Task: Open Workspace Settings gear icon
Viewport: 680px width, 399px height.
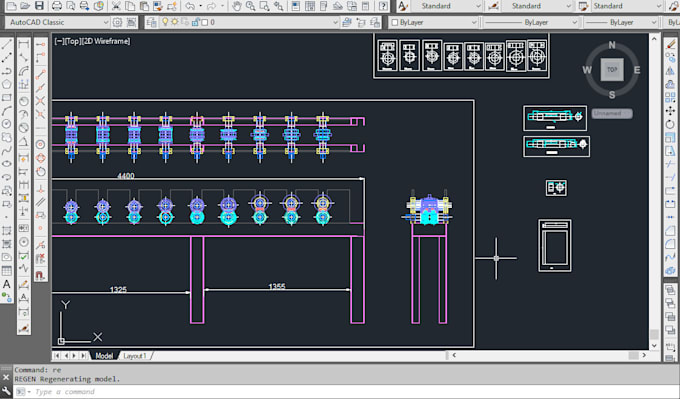Action: pyautogui.click(x=118, y=22)
